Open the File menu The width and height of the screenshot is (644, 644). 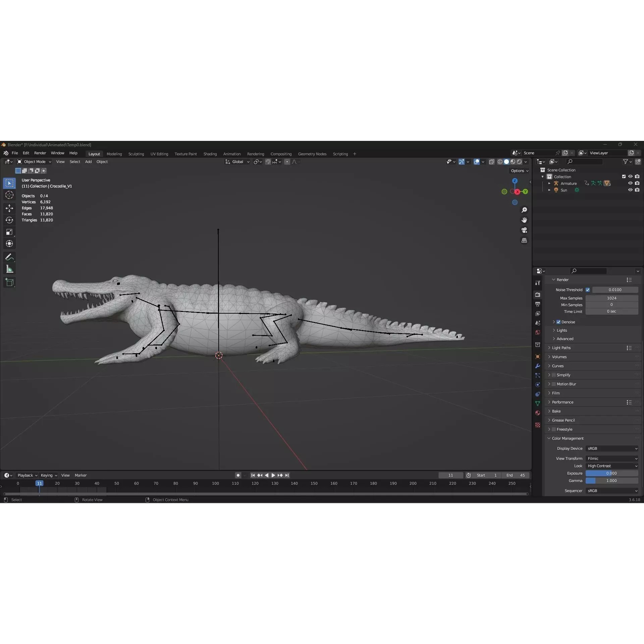(15, 153)
